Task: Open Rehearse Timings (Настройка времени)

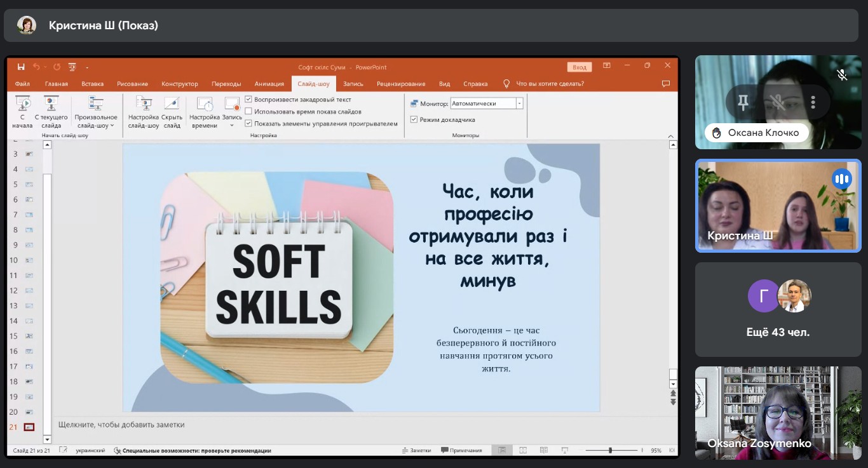Action: click(x=205, y=104)
